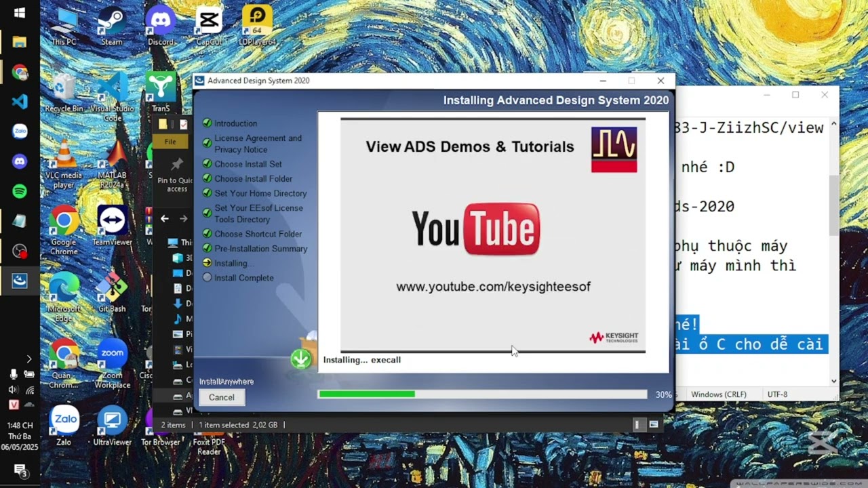
Task: Select the TranS desktop shortcut
Action: point(161,93)
